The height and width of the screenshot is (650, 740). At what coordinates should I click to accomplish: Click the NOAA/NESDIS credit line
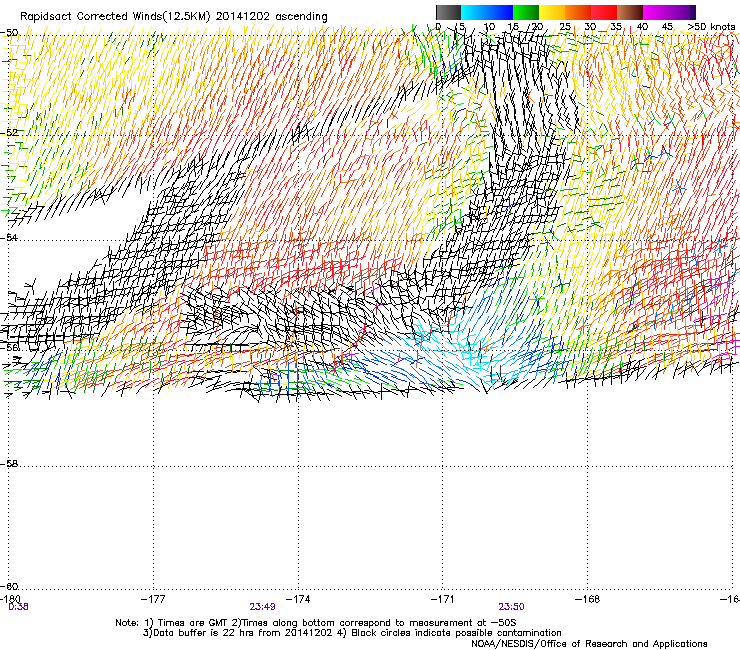(x=589, y=643)
